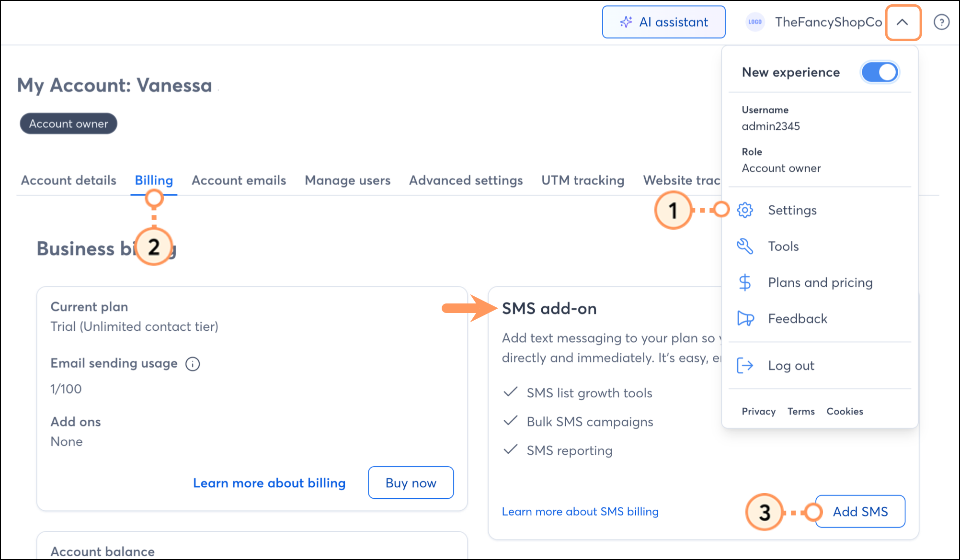The height and width of the screenshot is (560, 960).
Task: Click the Tools wrench icon
Action: pyautogui.click(x=745, y=246)
